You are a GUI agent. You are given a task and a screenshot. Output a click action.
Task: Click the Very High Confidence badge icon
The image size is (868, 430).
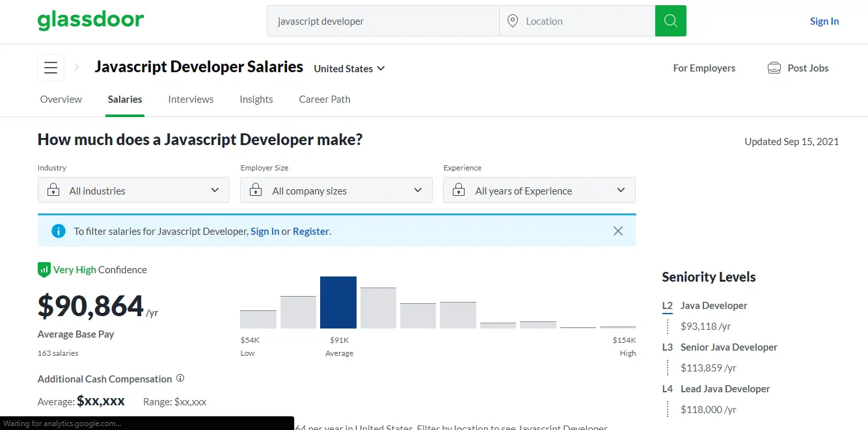44,269
